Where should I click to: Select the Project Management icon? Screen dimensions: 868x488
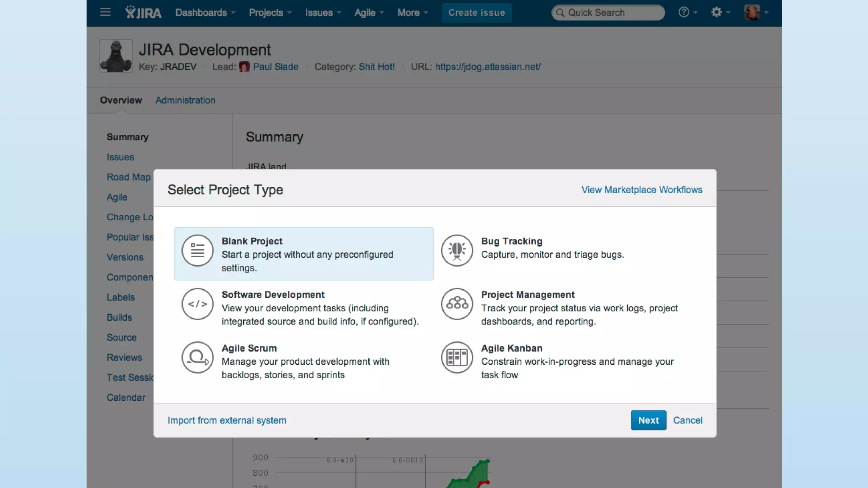coord(456,304)
